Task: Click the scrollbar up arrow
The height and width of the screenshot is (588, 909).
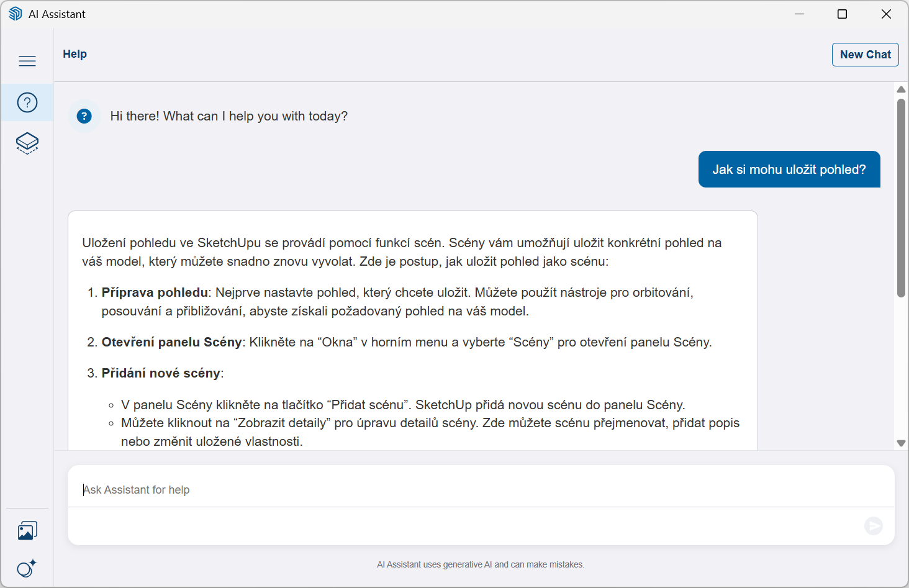Action: pos(901,90)
